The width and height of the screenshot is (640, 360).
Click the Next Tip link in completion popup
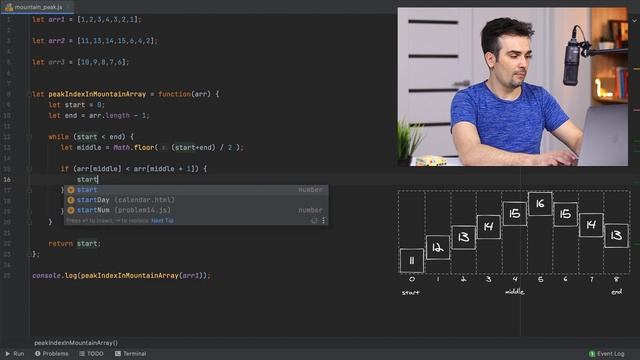coord(162,220)
